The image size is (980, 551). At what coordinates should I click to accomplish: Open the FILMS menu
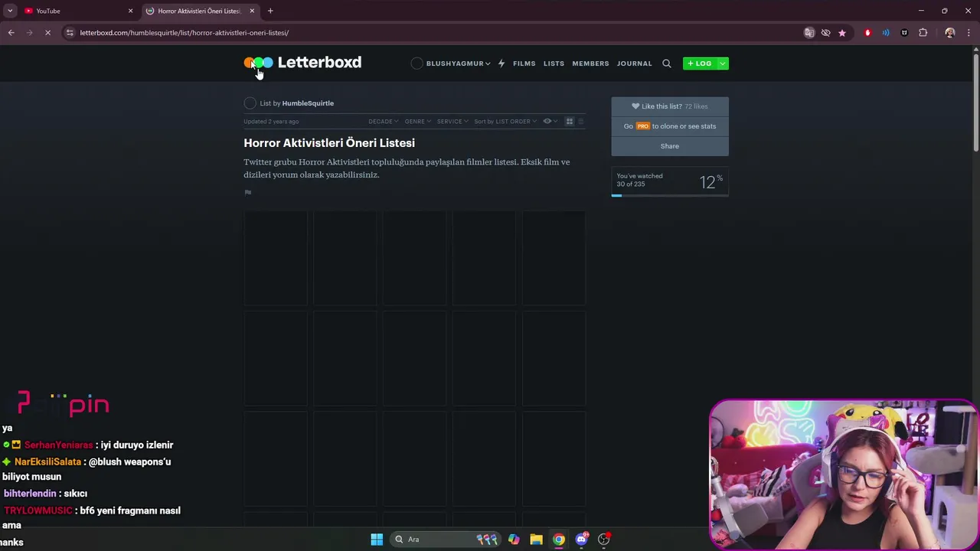click(x=524, y=64)
